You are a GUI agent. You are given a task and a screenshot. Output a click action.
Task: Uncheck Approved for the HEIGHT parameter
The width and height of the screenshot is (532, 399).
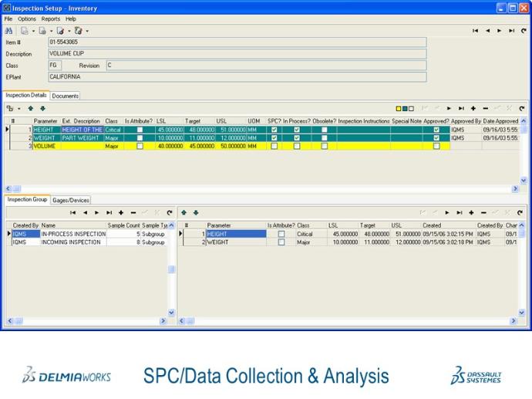click(436, 130)
